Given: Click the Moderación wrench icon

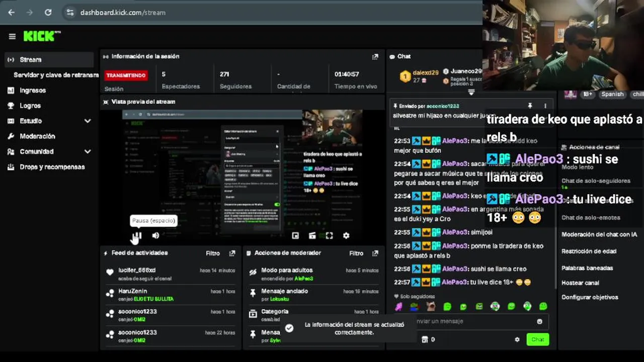Looking at the screenshot, I should tap(11, 136).
